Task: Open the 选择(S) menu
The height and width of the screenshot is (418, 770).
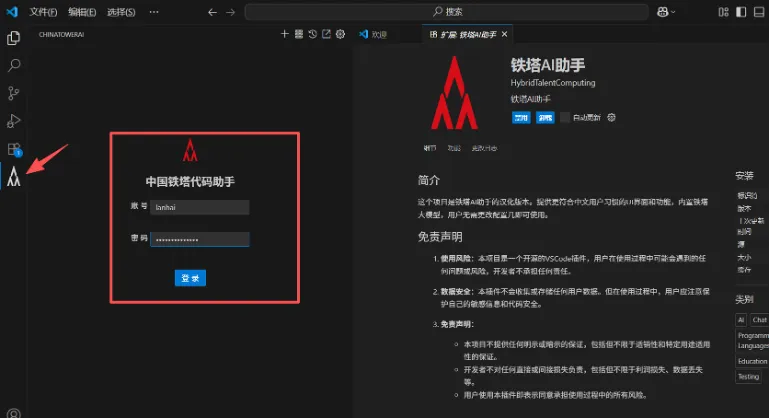Action: click(x=121, y=12)
